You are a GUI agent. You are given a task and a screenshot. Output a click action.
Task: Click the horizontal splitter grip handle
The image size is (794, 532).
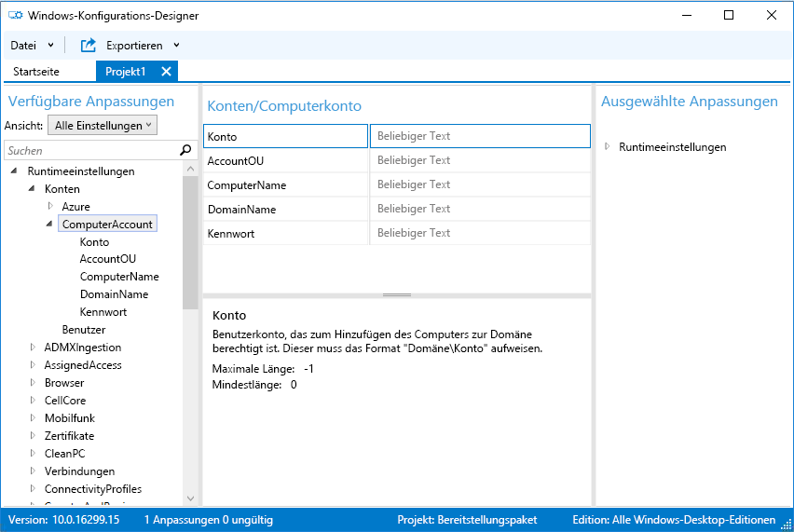[397, 294]
